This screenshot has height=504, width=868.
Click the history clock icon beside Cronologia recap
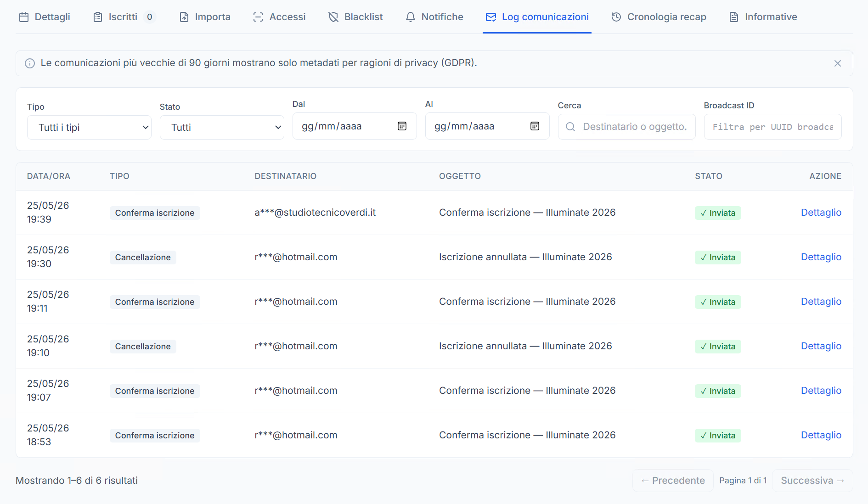pyautogui.click(x=616, y=17)
